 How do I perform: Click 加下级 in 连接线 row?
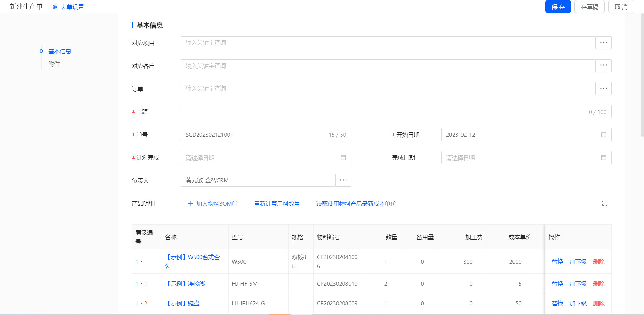(x=578, y=284)
